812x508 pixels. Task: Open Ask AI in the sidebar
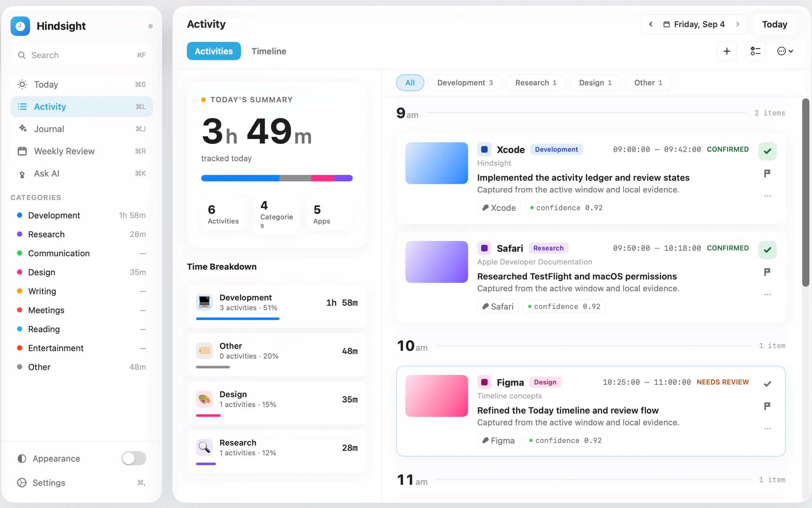tap(82, 173)
